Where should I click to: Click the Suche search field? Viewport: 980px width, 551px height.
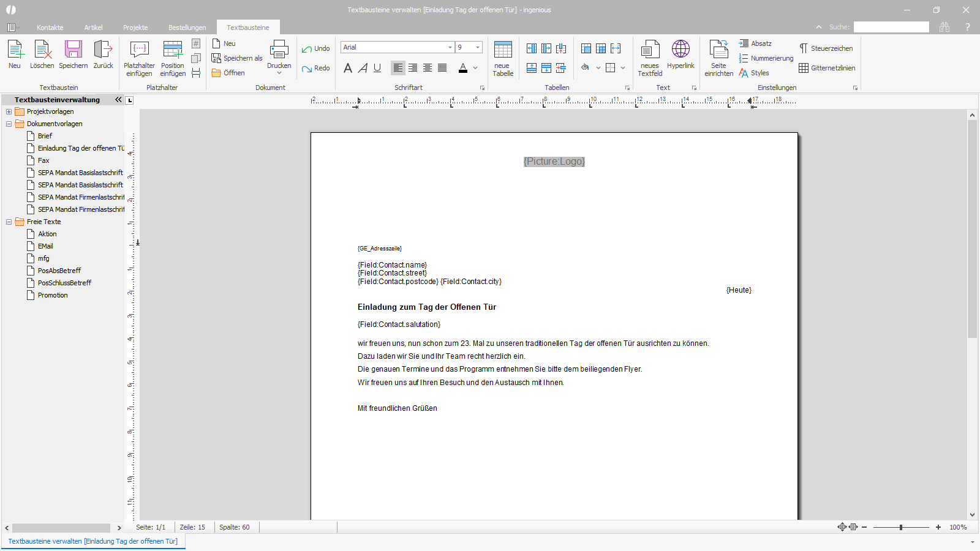point(891,27)
